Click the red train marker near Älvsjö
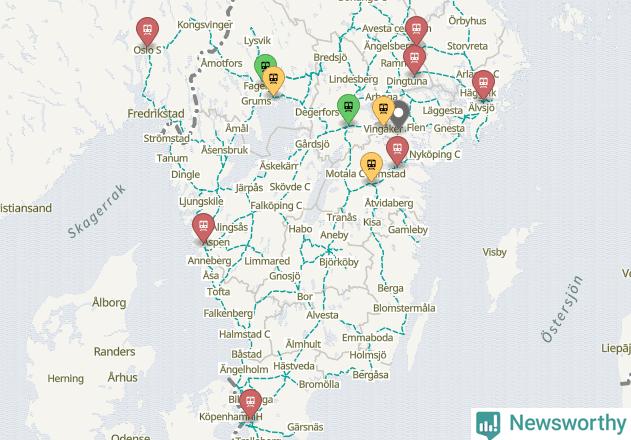The image size is (631, 440). 483,83
